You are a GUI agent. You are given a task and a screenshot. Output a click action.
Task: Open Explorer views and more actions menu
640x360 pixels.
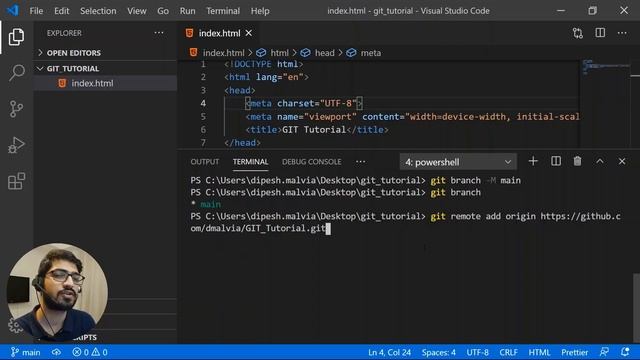pos(159,33)
